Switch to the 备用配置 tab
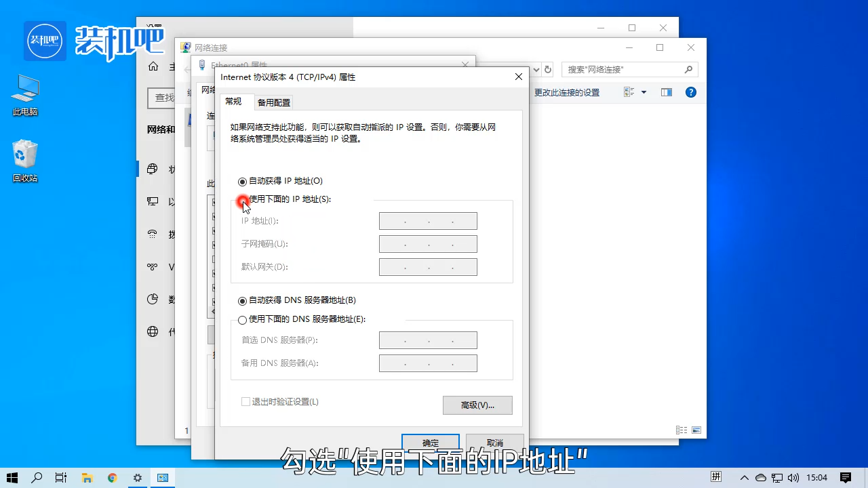868x488 pixels. (x=273, y=102)
